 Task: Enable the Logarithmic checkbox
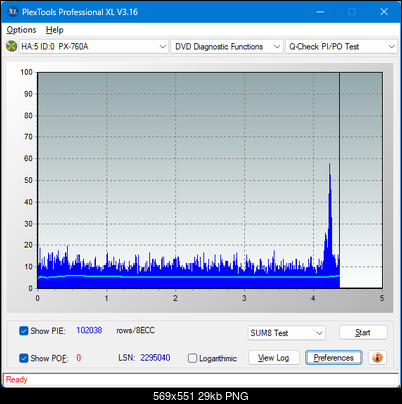(x=192, y=358)
